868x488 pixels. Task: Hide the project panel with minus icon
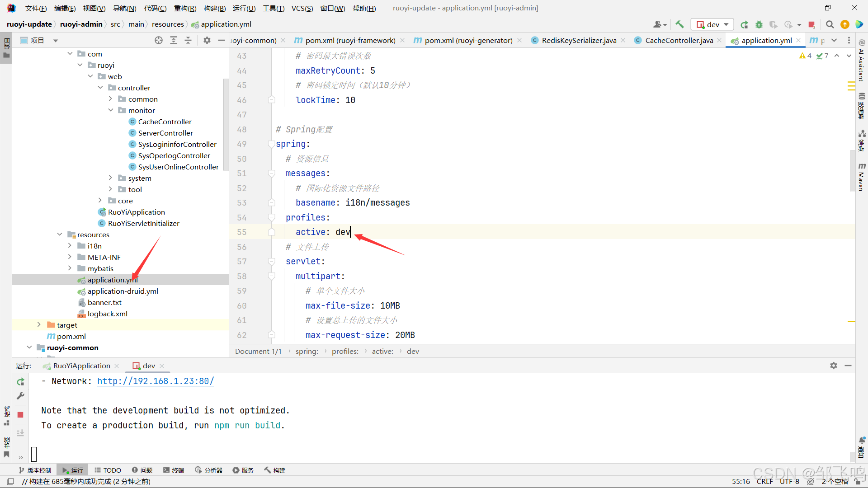pos(222,41)
